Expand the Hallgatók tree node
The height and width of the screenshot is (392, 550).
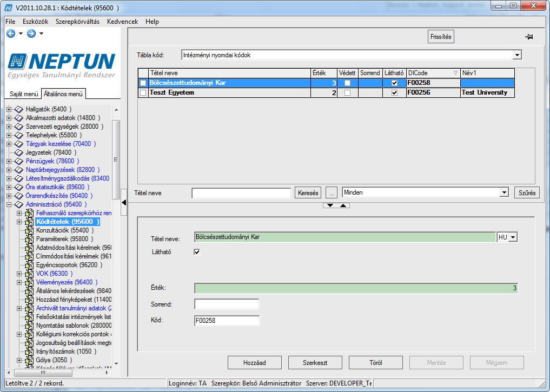tap(9, 109)
